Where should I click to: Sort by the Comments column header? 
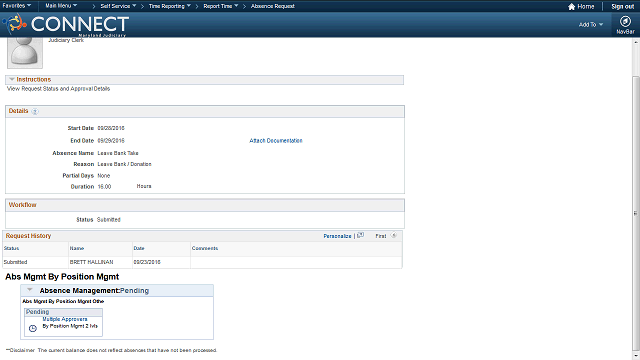pos(205,248)
